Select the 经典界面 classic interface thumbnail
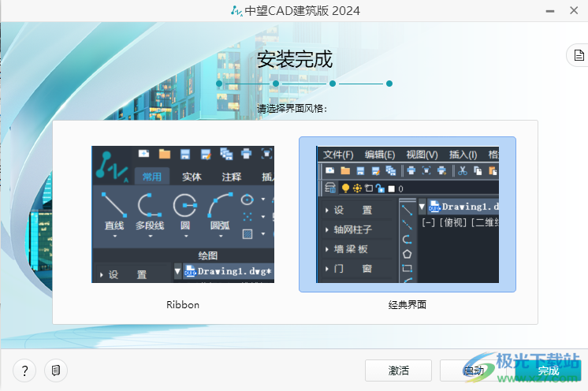The image size is (588, 391). coord(408,214)
